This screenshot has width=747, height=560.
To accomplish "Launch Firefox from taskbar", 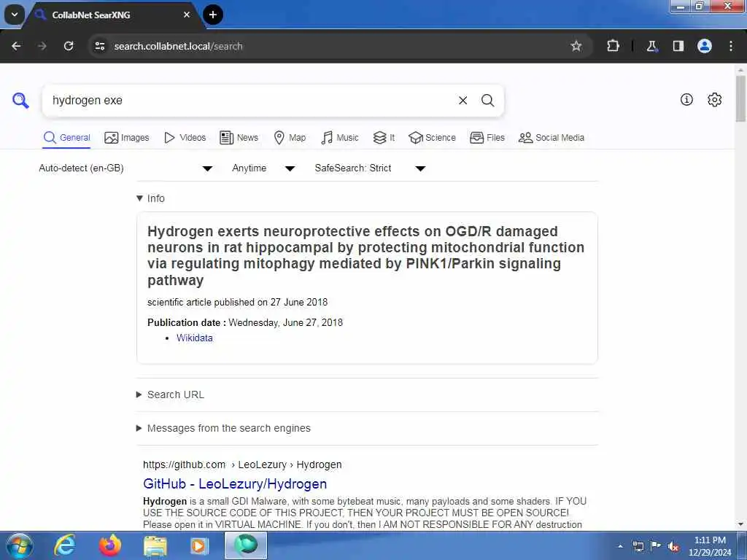I will click(110, 545).
